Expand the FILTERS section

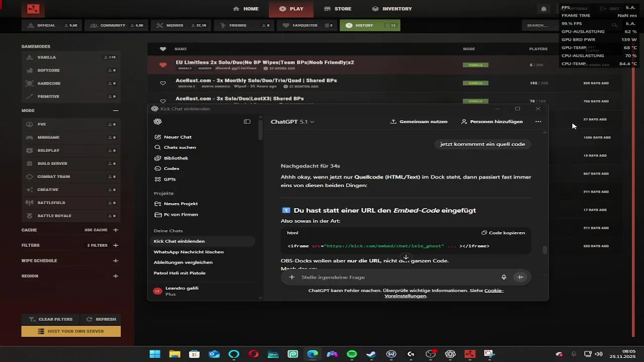pyautogui.click(x=116, y=245)
